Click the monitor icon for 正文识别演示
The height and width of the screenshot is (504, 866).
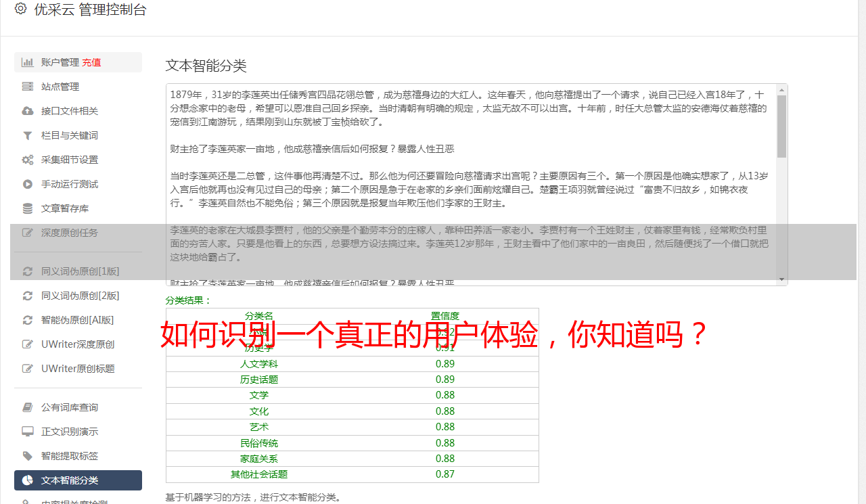pyautogui.click(x=28, y=432)
